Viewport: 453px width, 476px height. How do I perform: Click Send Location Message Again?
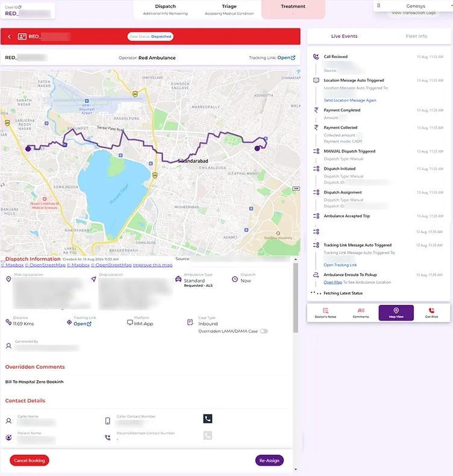click(x=350, y=101)
